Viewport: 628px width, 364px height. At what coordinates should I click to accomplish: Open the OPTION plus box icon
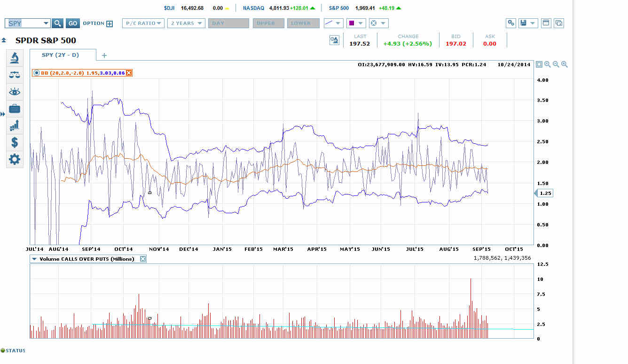coord(110,23)
